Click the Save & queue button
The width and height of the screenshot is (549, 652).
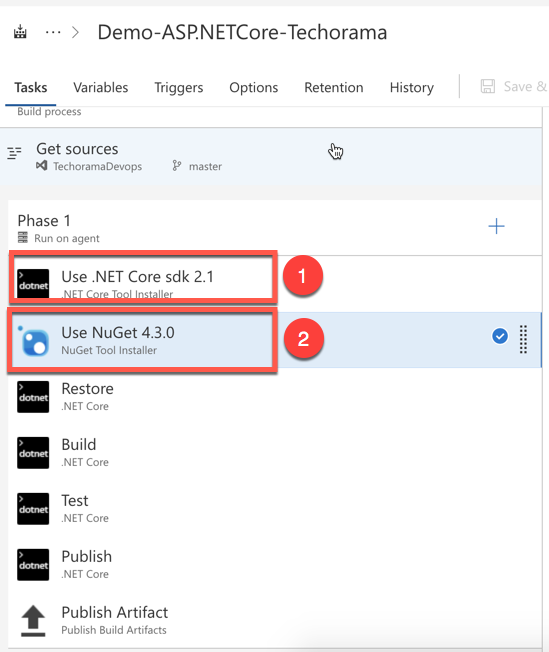point(514,86)
